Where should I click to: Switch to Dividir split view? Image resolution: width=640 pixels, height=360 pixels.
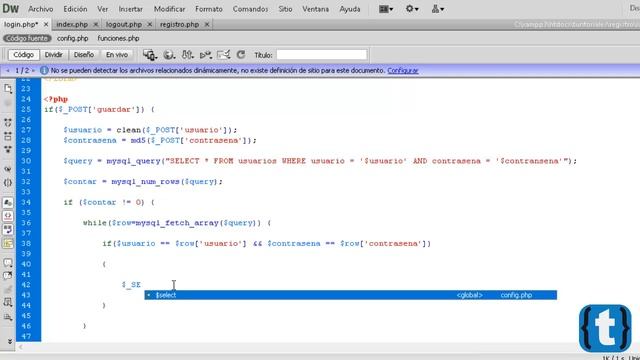(53, 55)
